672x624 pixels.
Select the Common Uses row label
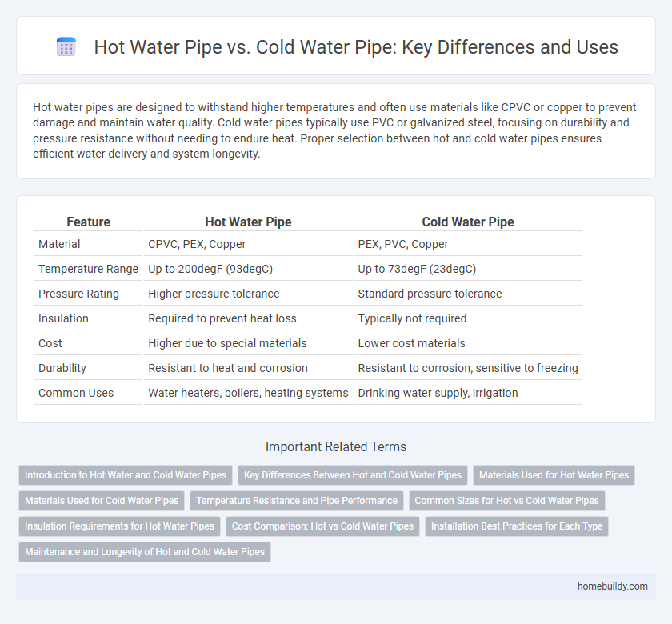pos(76,393)
